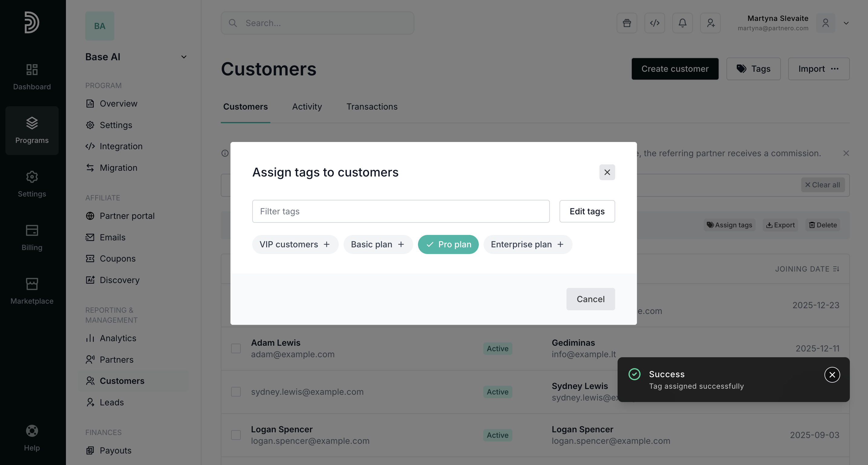Dismiss the Success toast notification
The width and height of the screenshot is (868, 465).
pos(832,374)
